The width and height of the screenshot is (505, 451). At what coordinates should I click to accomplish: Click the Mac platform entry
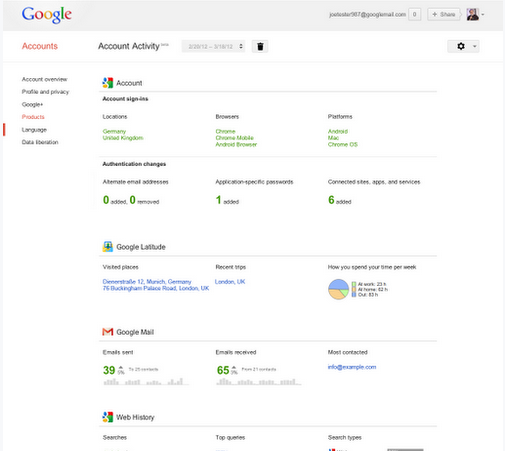point(333,138)
